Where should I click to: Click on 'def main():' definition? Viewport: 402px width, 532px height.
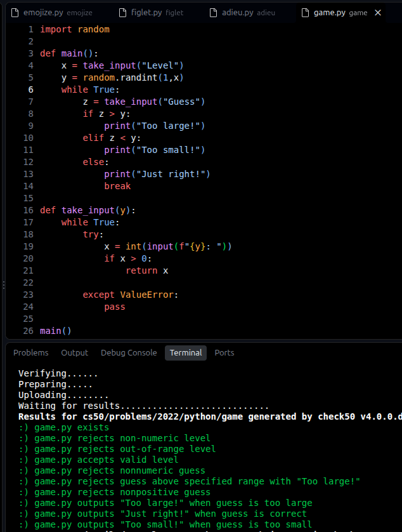click(69, 53)
